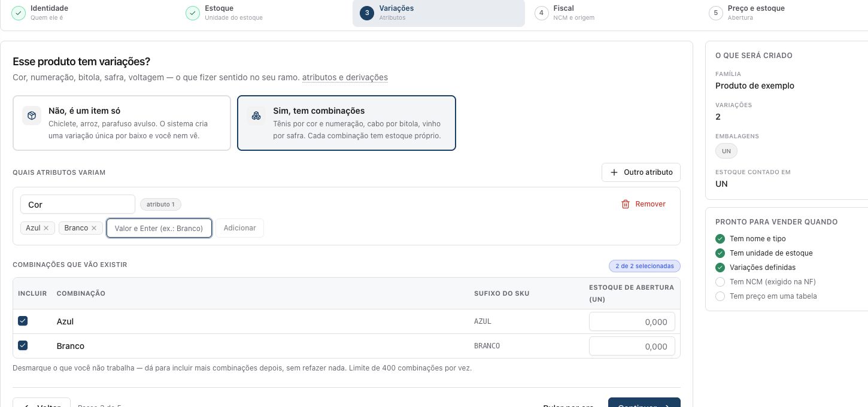This screenshot has height=407, width=868.
Task: Click the Azul combination name in the table
Action: 65,321
